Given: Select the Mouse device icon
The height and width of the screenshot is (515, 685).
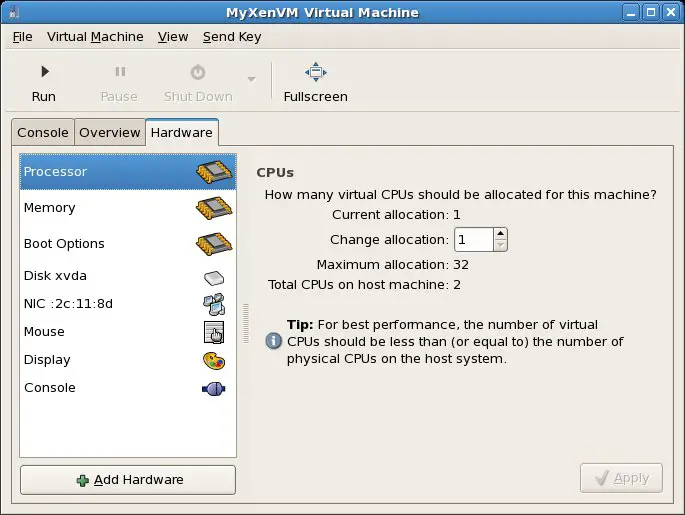Looking at the screenshot, I should pyautogui.click(x=214, y=332).
